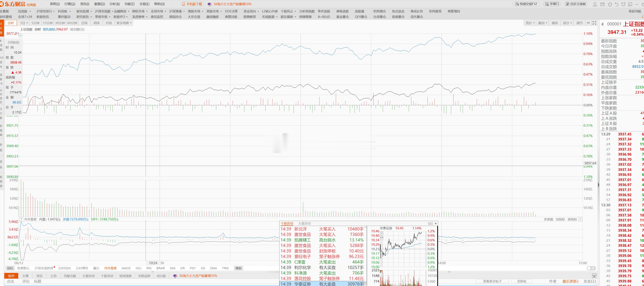This screenshot has width=644, height=286.
Task: Open the 叠加 overlay dropdown
Action: (542, 23)
